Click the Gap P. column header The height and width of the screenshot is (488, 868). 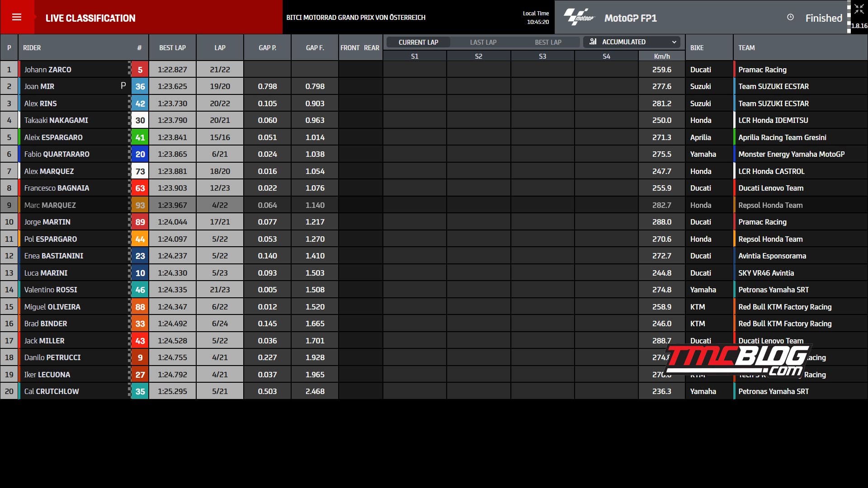pyautogui.click(x=268, y=48)
